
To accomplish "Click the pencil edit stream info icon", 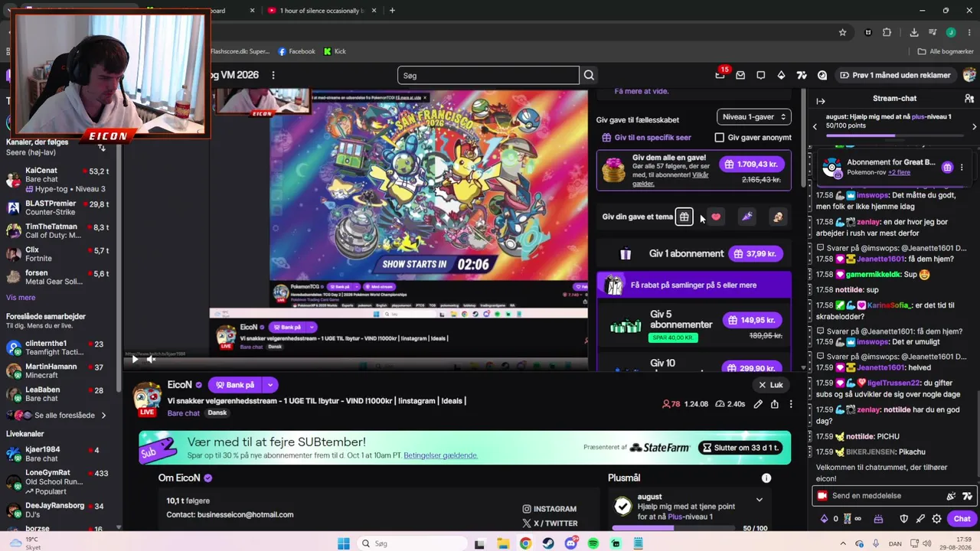I will pyautogui.click(x=758, y=404).
